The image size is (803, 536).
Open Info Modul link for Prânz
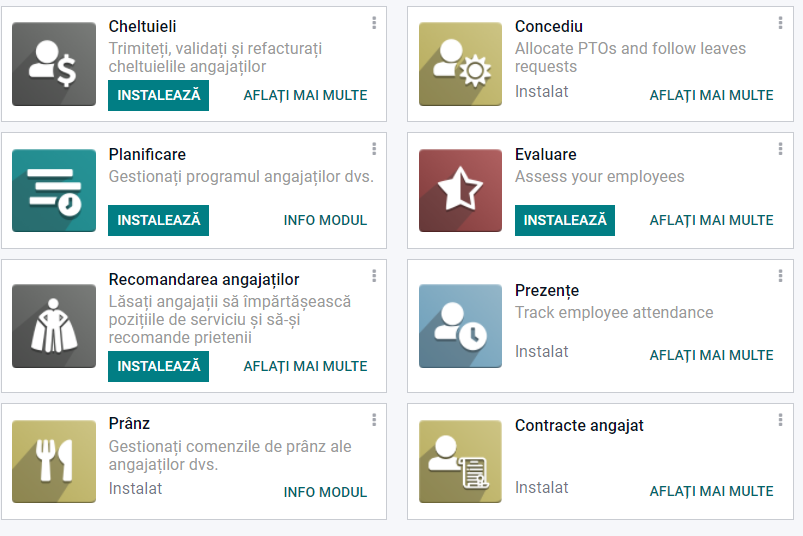tap(325, 492)
